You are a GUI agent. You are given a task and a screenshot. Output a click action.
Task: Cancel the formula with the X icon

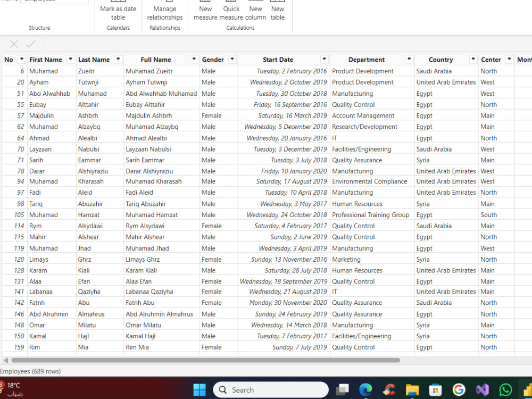click(14, 44)
